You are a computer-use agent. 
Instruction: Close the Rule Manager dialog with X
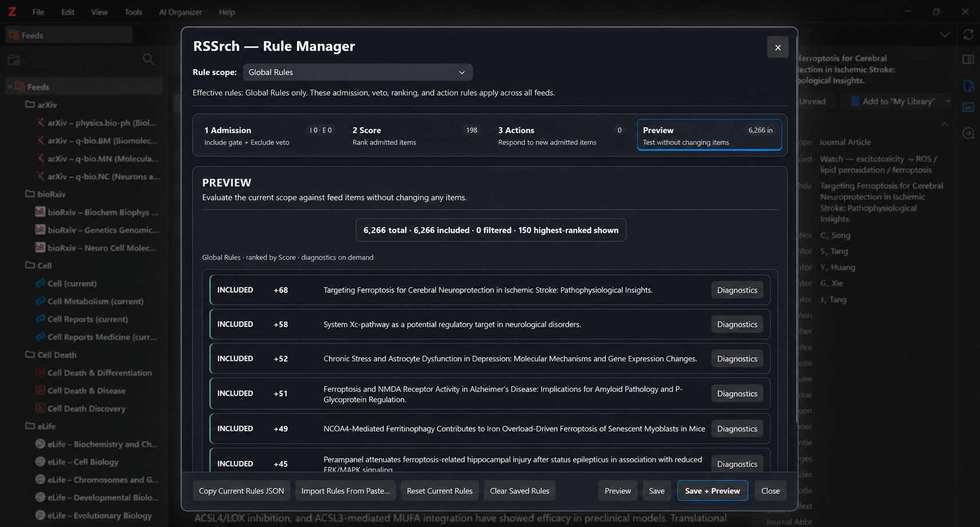click(777, 48)
